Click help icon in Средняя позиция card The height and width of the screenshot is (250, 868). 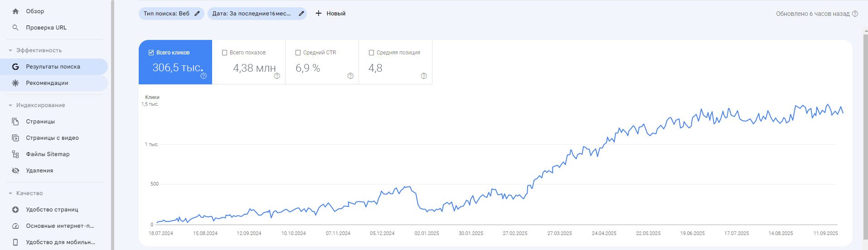(424, 76)
